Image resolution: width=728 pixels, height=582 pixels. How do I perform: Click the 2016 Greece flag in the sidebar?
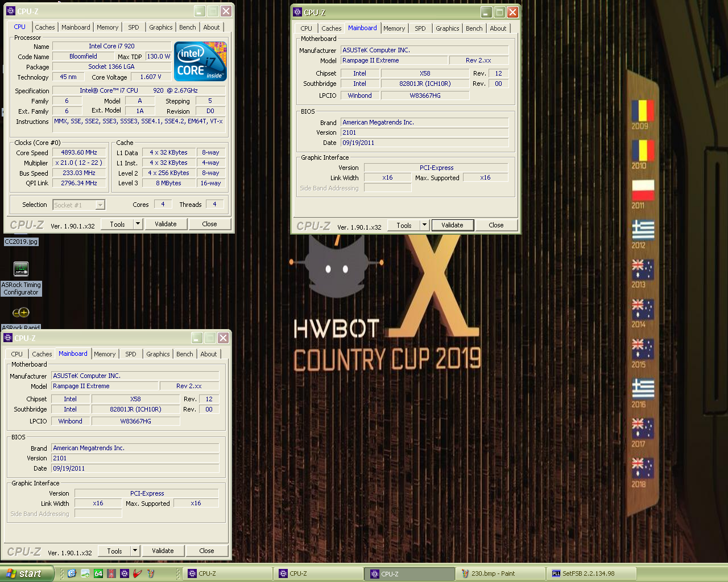(643, 389)
